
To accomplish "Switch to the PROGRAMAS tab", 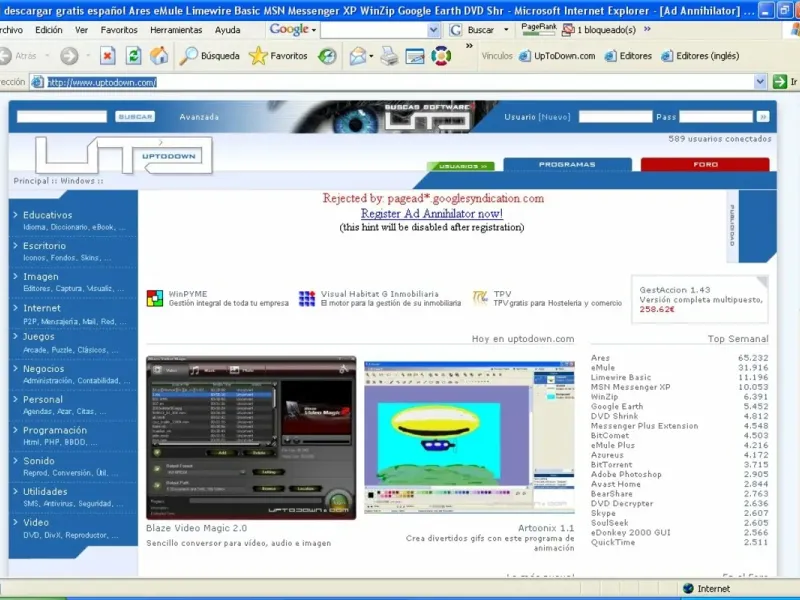I will [x=567, y=164].
